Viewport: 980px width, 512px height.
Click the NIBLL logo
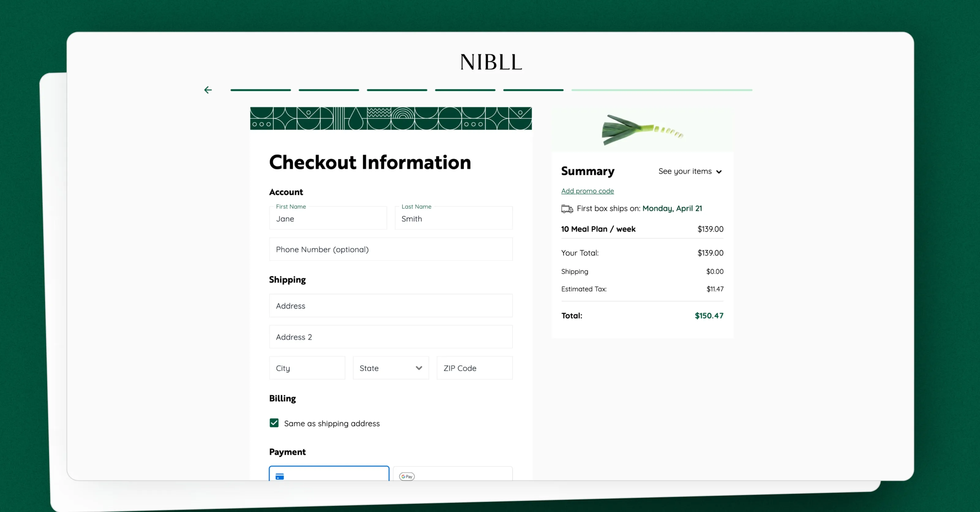click(491, 62)
